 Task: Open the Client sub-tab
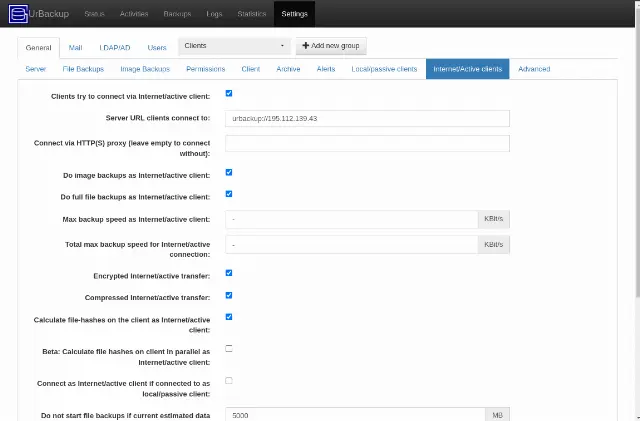point(251,69)
